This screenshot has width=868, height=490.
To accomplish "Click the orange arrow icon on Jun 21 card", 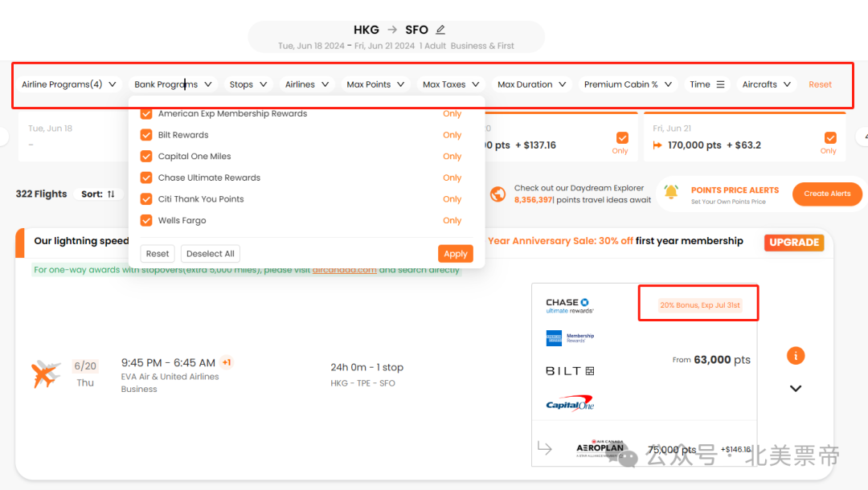I will [x=657, y=145].
